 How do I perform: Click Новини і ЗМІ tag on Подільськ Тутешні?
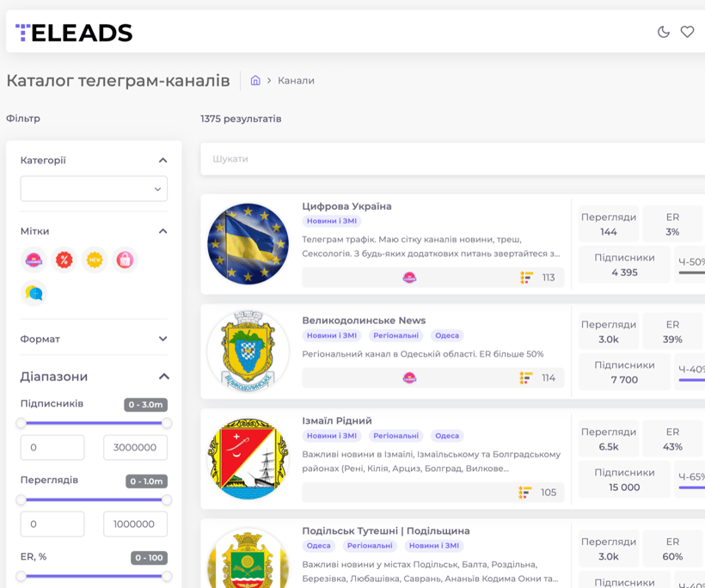[434, 546]
